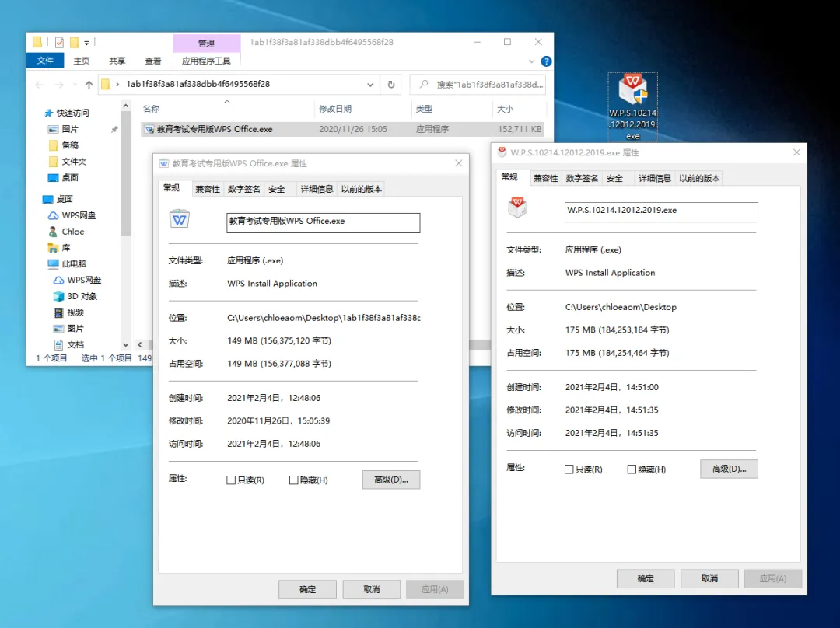Open the 主页 ribbon tab
Image resolution: width=840 pixels, height=628 pixels.
[82, 61]
